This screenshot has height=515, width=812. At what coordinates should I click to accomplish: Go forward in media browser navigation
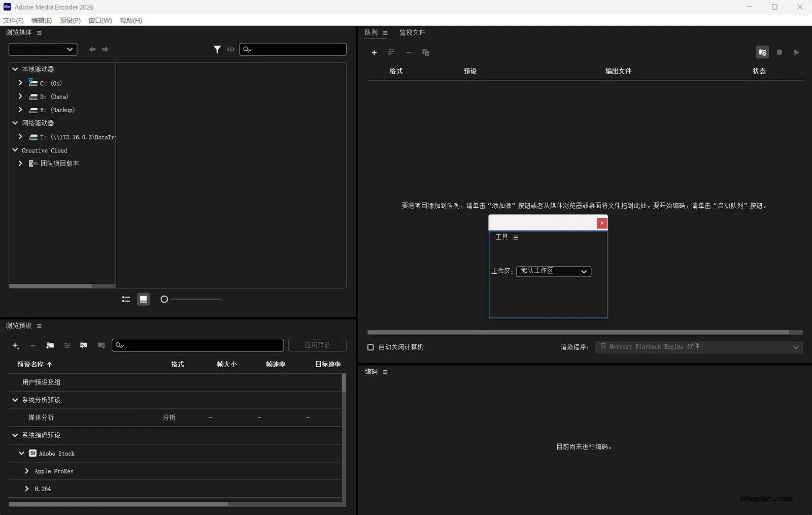(x=105, y=49)
